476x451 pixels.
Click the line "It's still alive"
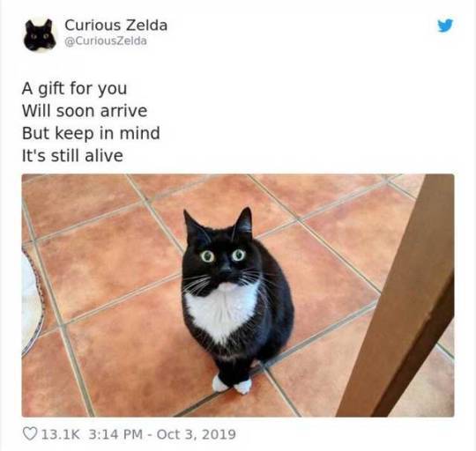72,156
